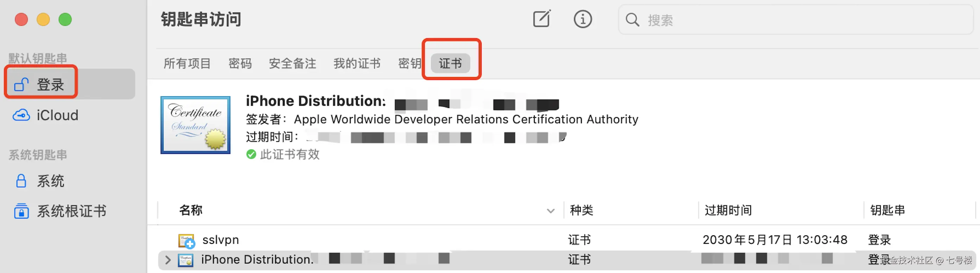The image size is (980, 273).
Task: Click the issuer line Apple Worldwide Developer Relations
Action: coord(442,119)
